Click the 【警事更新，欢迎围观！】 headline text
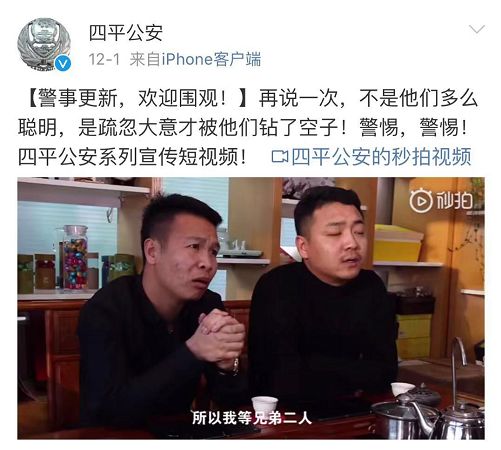This screenshot has width=501, height=450. point(136,99)
